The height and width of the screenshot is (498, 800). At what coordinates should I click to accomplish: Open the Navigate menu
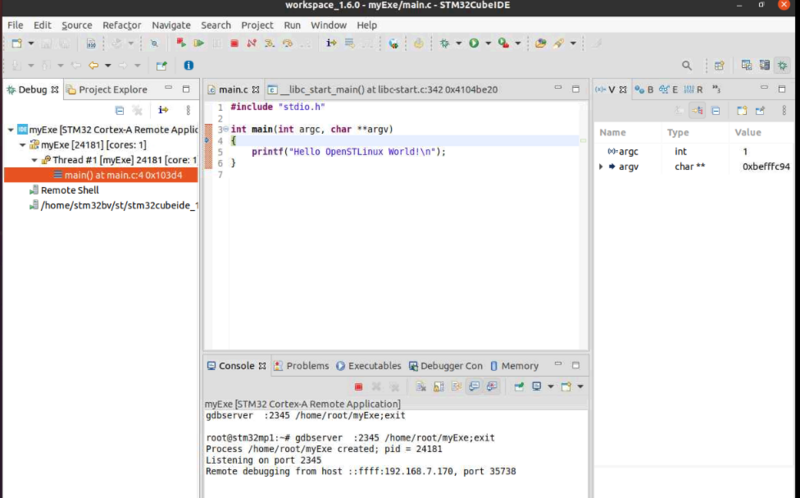click(171, 25)
